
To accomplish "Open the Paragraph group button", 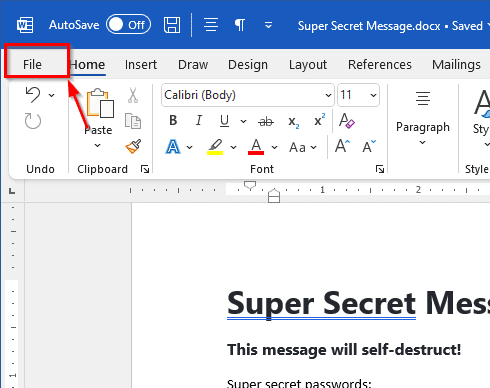I will point(423,118).
